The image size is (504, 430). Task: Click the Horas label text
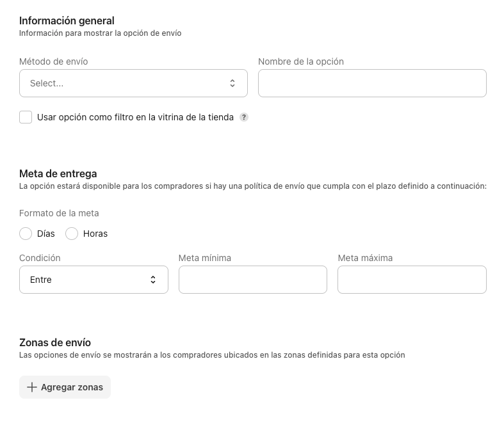click(95, 234)
